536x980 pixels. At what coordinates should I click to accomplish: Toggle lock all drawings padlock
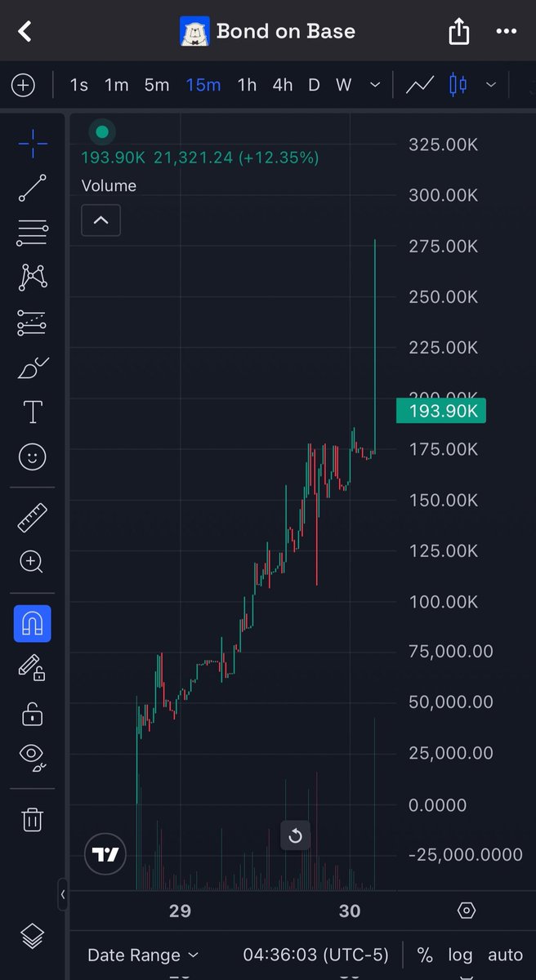pyautogui.click(x=33, y=713)
